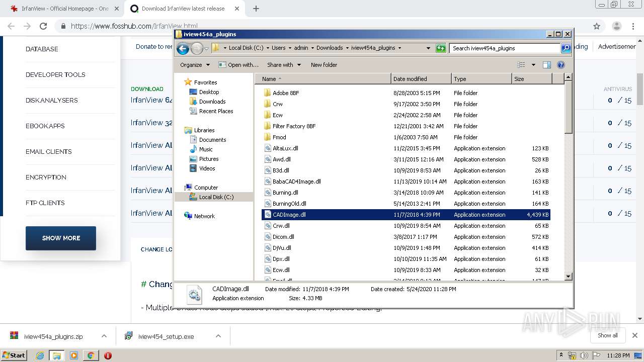644x362 pixels.
Task: Click Downloads in Favorites sidebar
Action: [212, 102]
